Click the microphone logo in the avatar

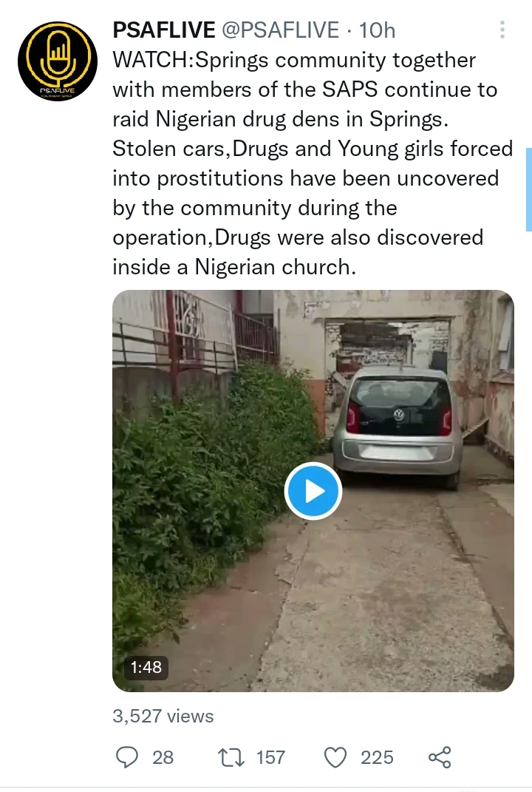58,56
